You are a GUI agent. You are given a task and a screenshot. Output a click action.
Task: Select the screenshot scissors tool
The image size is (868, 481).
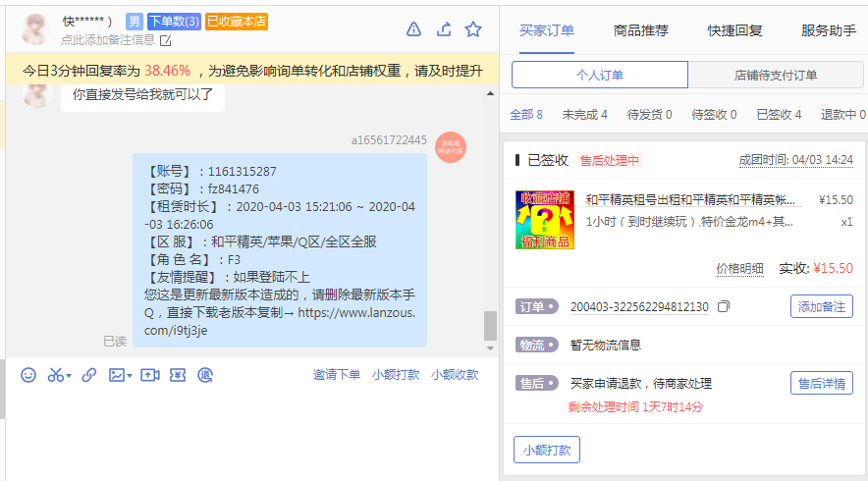(55, 375)
